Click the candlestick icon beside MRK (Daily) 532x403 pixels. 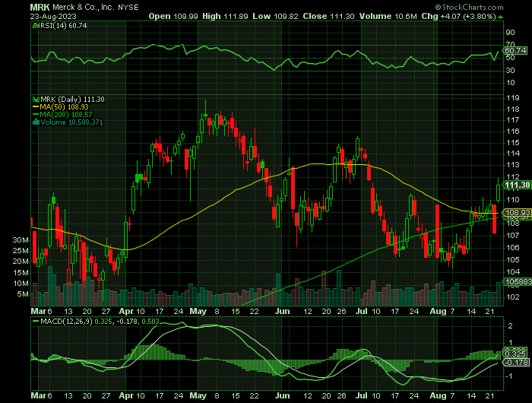click(36, 100)
